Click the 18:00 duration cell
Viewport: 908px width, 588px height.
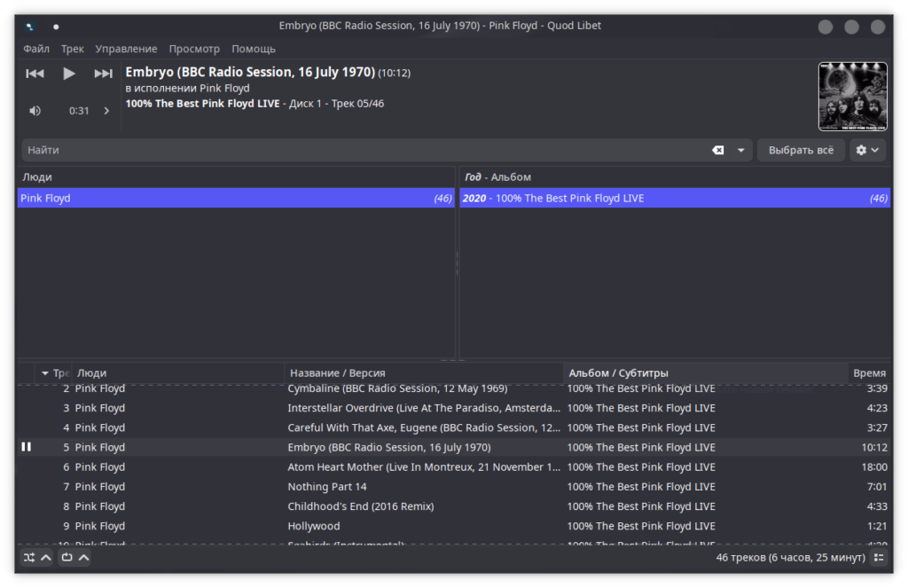(873, 466)
